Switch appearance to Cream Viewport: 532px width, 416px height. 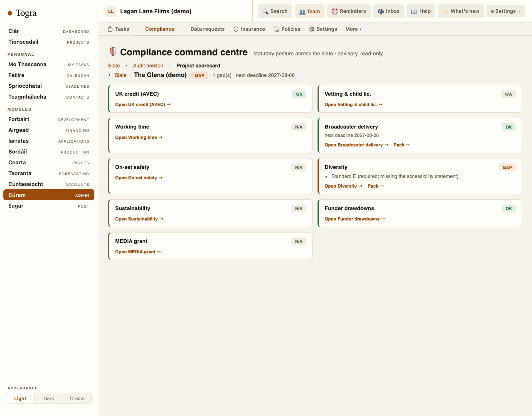77,399
